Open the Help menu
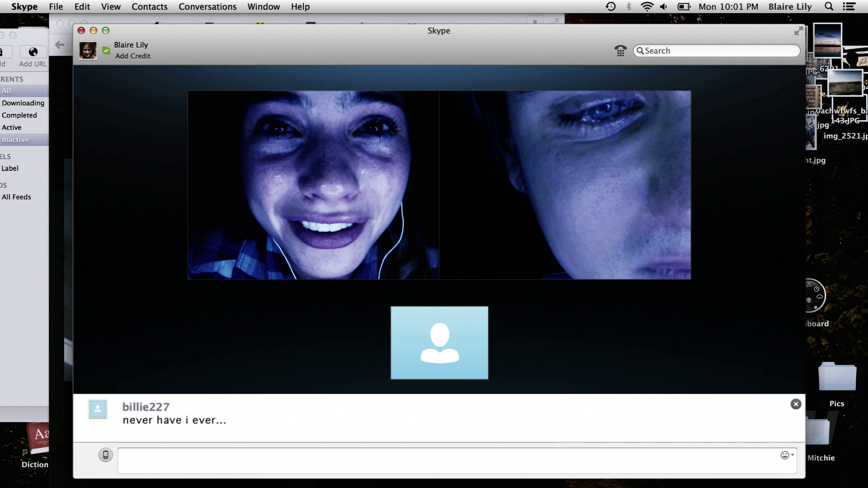The height and width of the screenshot is (488, 868). [300, 7]
